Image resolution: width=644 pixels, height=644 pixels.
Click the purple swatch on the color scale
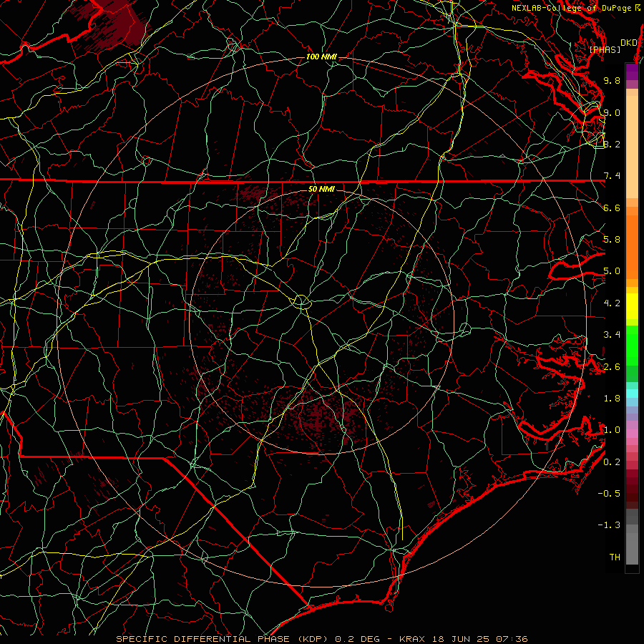(632, 72)
